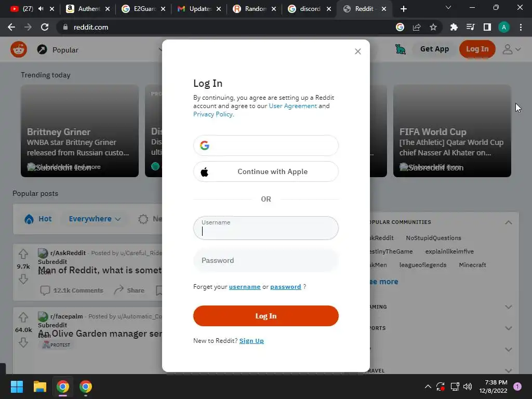Viewport: 532px width, 399px height.
Task: Show hidden system tray icons
Action: [428, 387]
